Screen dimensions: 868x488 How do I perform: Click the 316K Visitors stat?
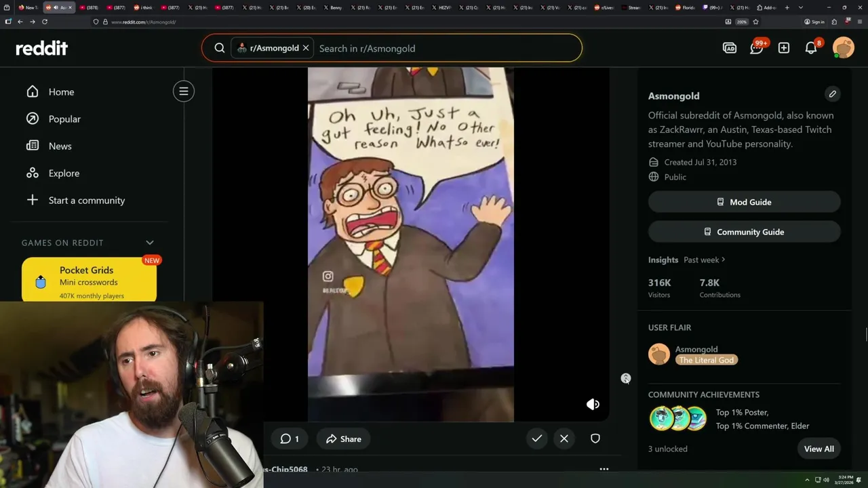[660, 288]
